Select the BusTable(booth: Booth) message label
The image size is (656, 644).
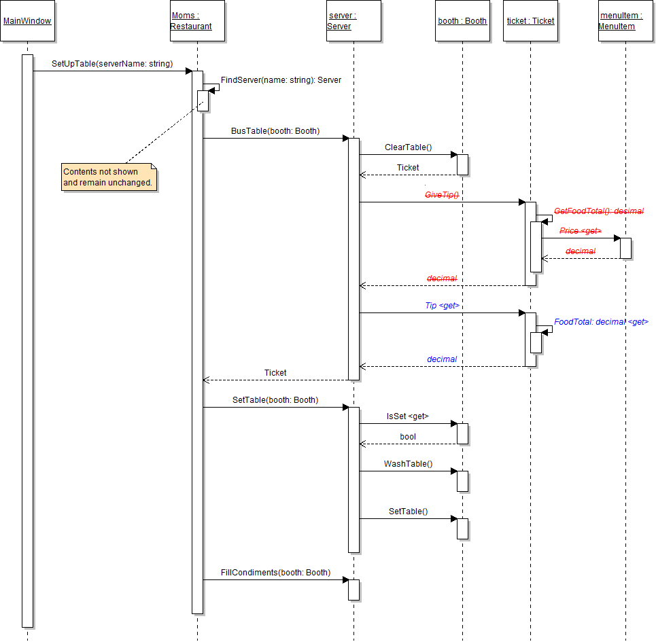coord(275,131)
